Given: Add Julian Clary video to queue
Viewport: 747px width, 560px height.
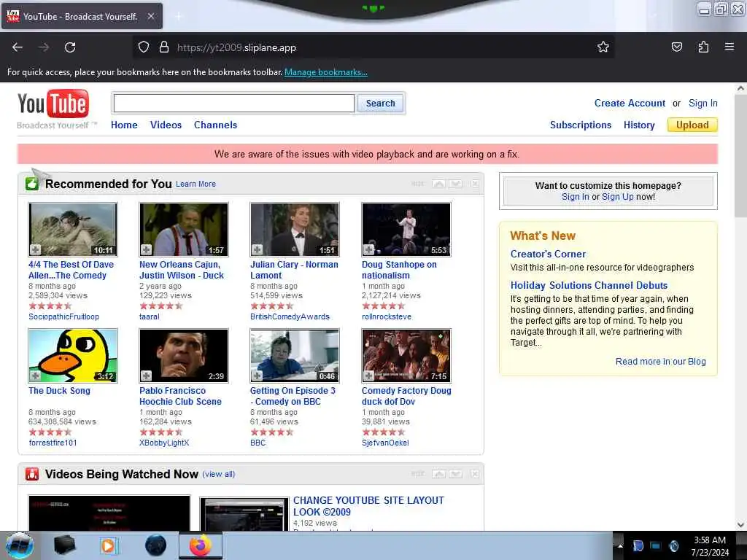Looking at the screenshot, I should tap(258, 249).
